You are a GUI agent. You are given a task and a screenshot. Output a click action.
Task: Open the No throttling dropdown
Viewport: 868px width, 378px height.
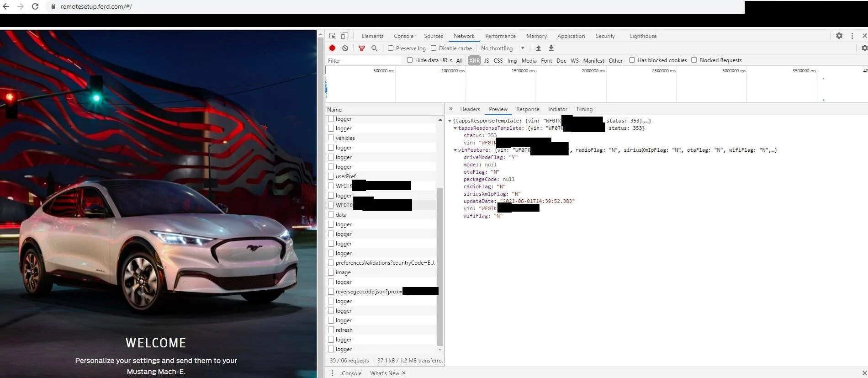pos(503,48)
